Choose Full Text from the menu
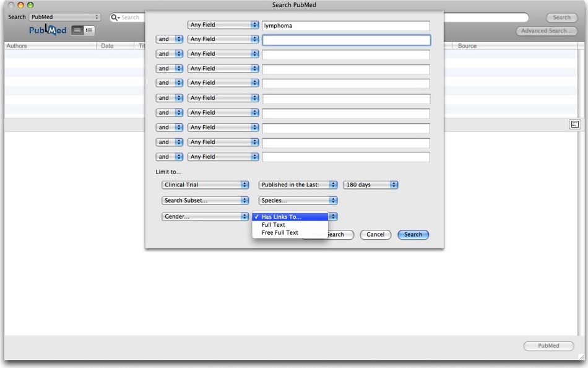This screenshot has height=368, width=588. click(x=290, y=224)
